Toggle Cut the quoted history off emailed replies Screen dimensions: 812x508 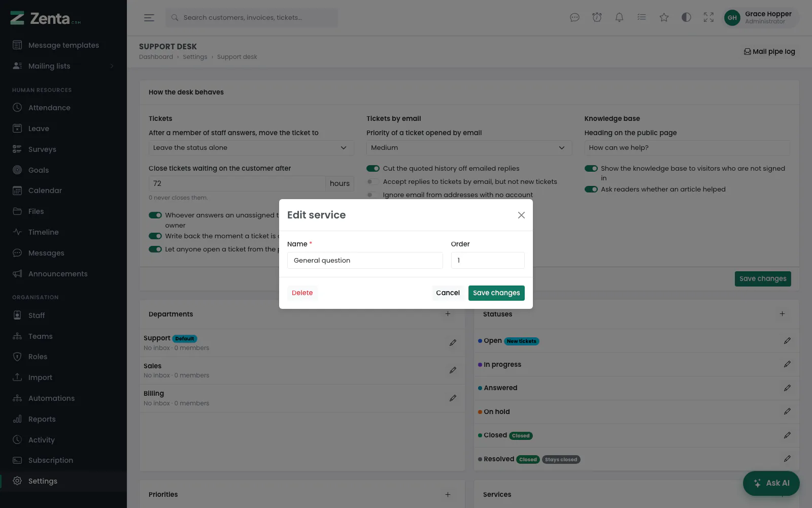(373, 168)
